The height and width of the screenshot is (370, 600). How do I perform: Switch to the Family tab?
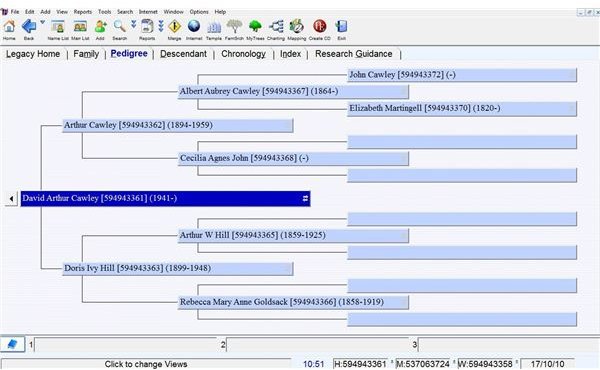(86, 54)
